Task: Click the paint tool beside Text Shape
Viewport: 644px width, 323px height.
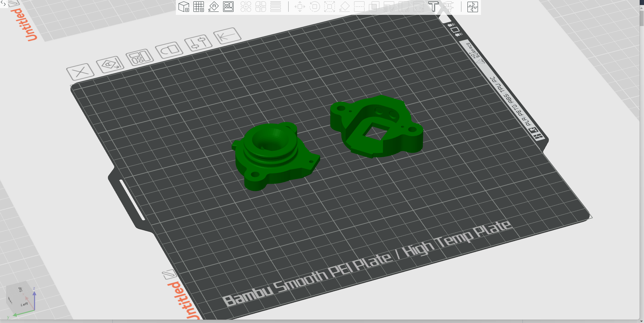Action: tap(419, 7)
